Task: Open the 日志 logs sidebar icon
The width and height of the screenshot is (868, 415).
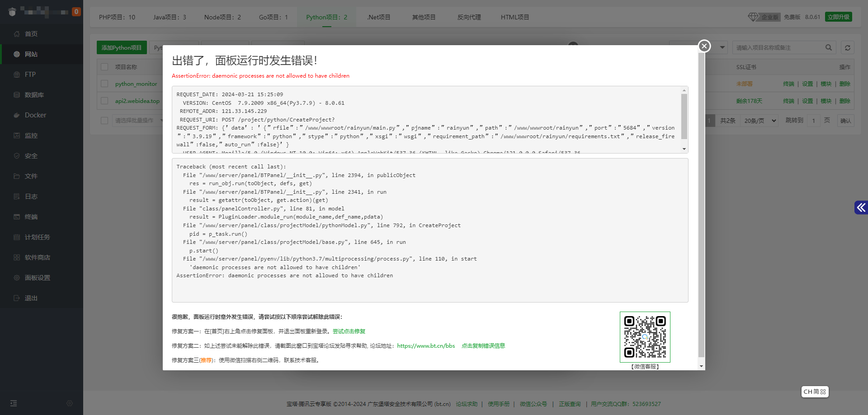Action: [x=17, y=196]
